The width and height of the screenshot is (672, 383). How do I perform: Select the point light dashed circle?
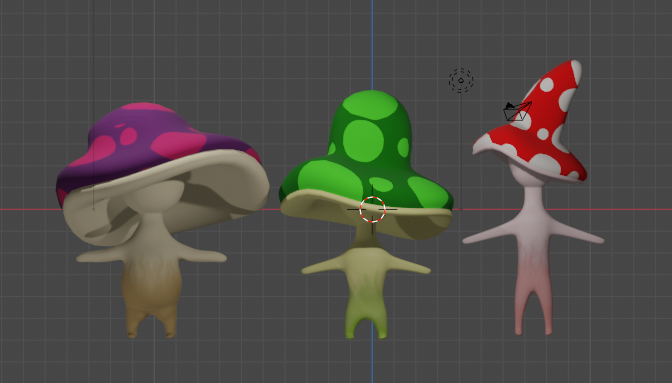pyautogui.click(x=461, y=80)
